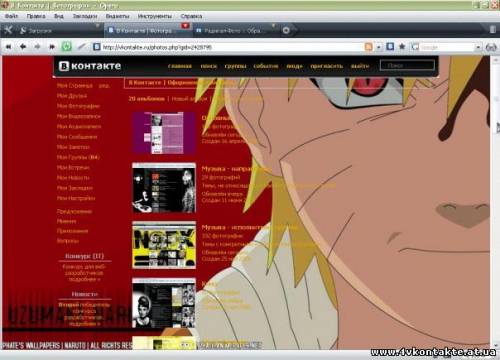Close the active ВКонтакте tab with red button
This screenshot has width=500, height=360.
185,26
